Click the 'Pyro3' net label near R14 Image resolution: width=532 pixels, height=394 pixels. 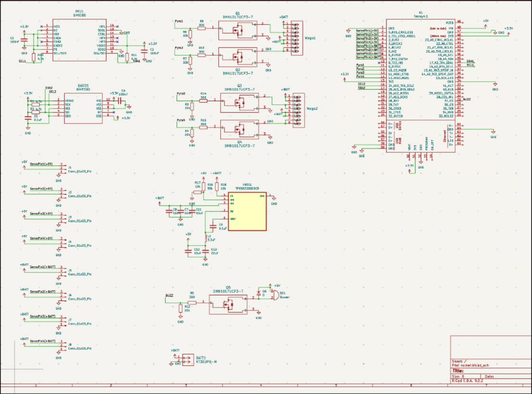[x=181, y=93]
